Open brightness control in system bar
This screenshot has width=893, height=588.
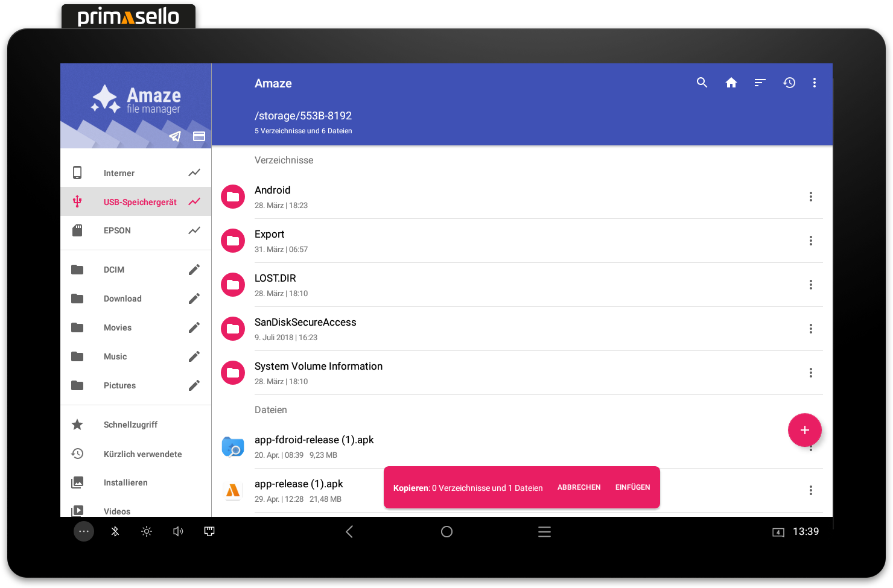[x=147, y=531]
